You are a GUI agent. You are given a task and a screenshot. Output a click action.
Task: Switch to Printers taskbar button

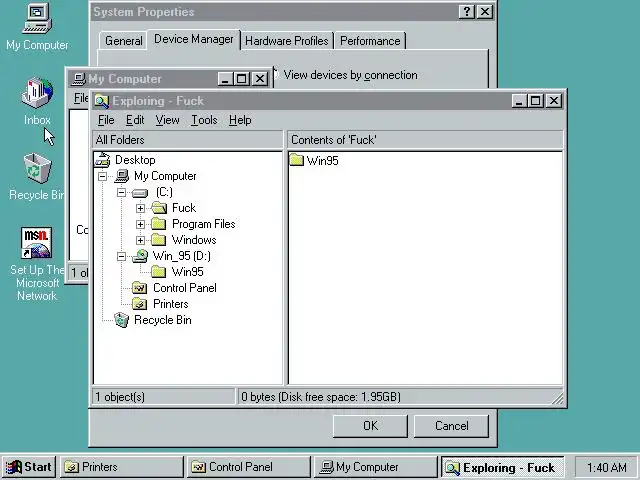click(122, 467)
